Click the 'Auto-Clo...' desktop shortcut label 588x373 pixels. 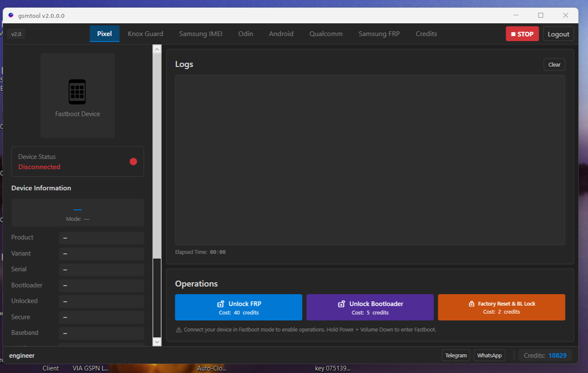pos(212,368)
